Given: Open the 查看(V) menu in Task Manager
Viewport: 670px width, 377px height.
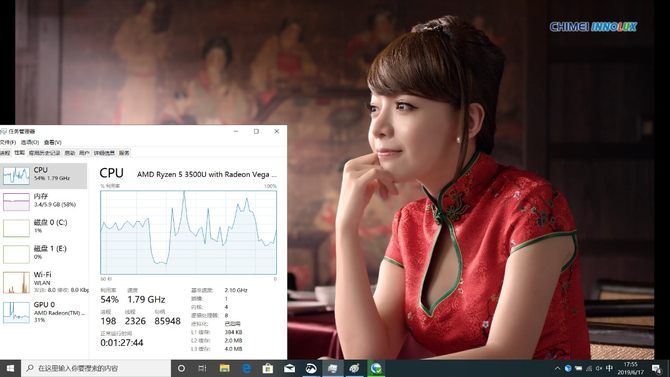Looking at the screenshot, I should (x=53, y=142).
